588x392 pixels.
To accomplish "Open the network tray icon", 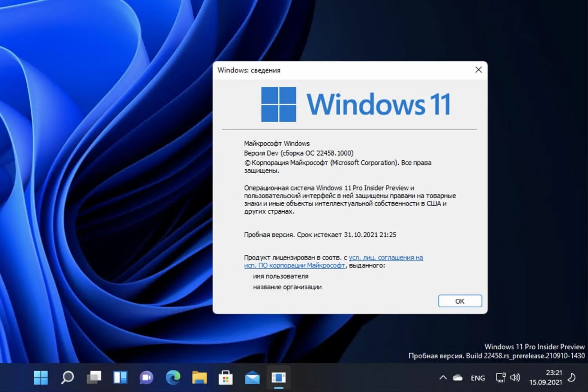I will coord(501,378).
